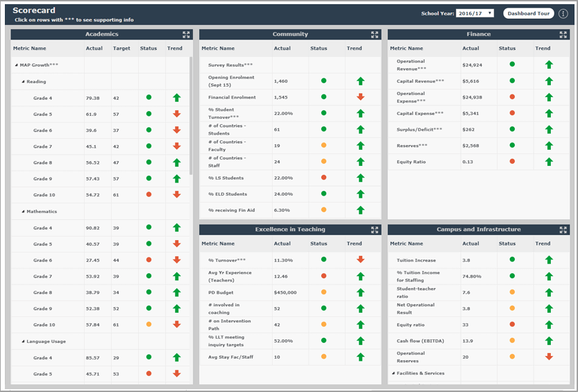Collapse the Mathematics group
The height and width of the screenshot is (392, 578).
tap(23, 212)
